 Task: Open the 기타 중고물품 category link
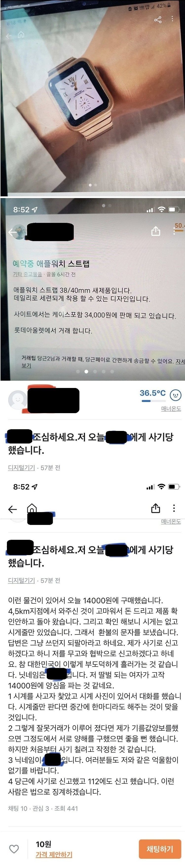tap(27, 274)
